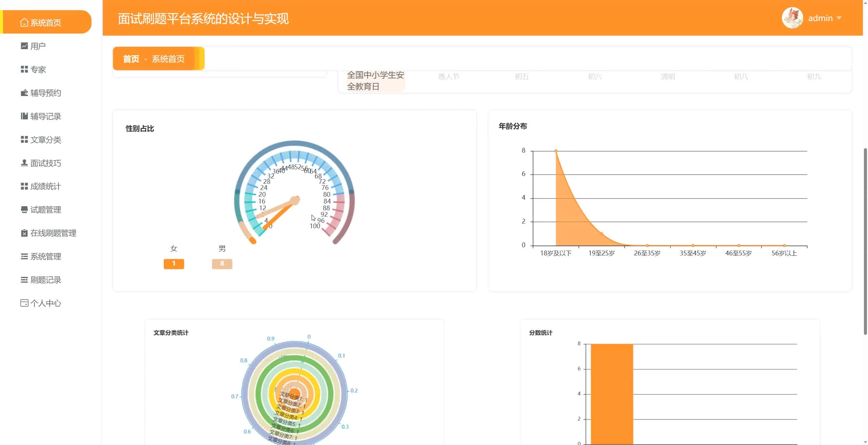This screenshot has height=445, width=868.
Task: Click the person icon next to 面试技巧
Action: point(24,163)
